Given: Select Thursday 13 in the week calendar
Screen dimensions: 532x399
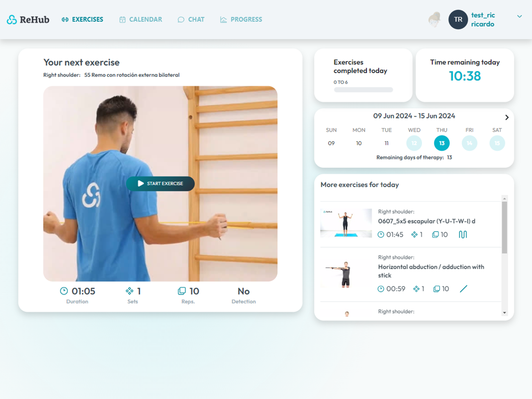Looking at the screenshot, I should tap(442, 143).
